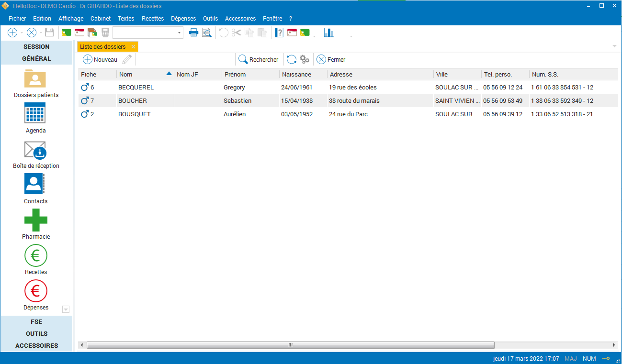
Task: Sort the list by Nom column header
Action: pyautogui.click(x=145, y=75)
